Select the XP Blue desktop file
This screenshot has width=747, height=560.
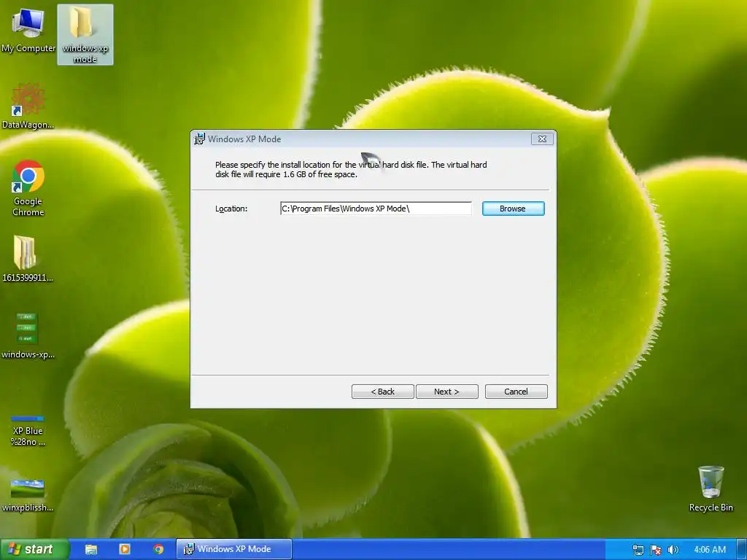point(28,431)
